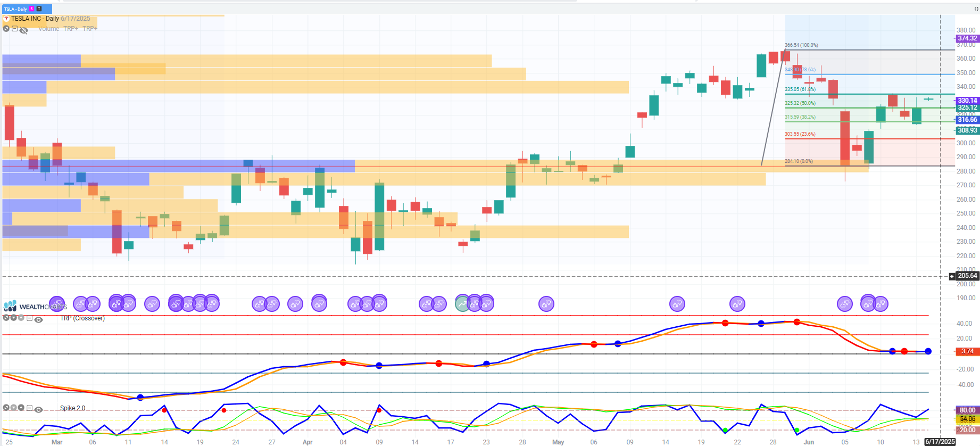Viewport: 980px width, 446px height.
Task: Click the 325.12 green price label
Action: click(x=967, y=108)
